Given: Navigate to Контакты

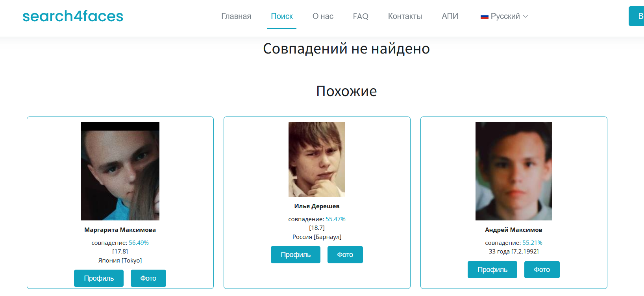Looking at the screenshot, I should pyautogui.click(x=405, y=16).
